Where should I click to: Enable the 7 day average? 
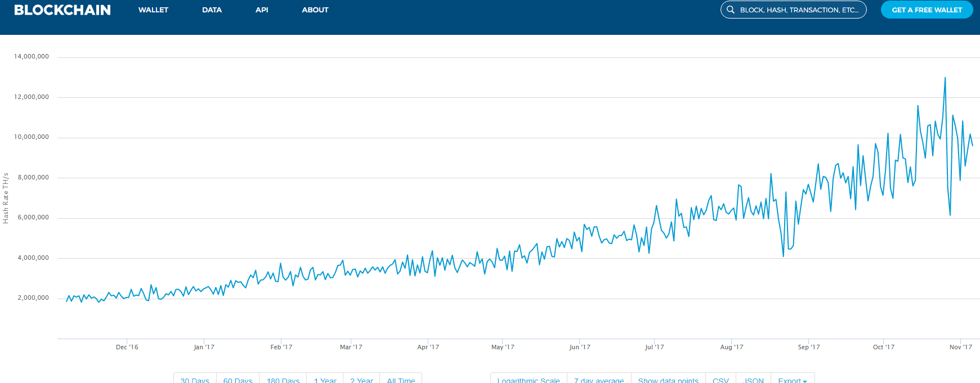599,380
